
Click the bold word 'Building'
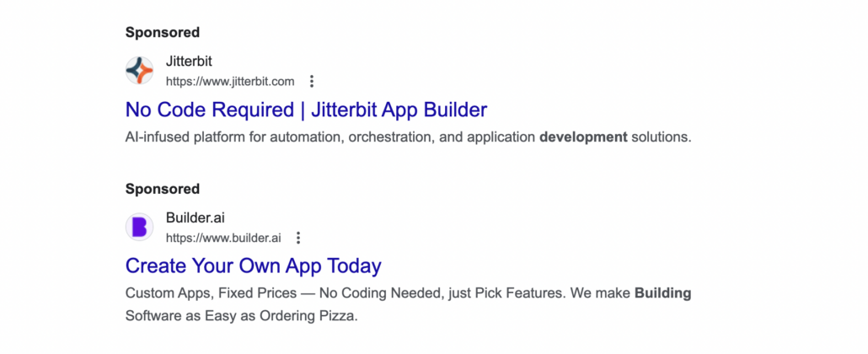point(662,293)
